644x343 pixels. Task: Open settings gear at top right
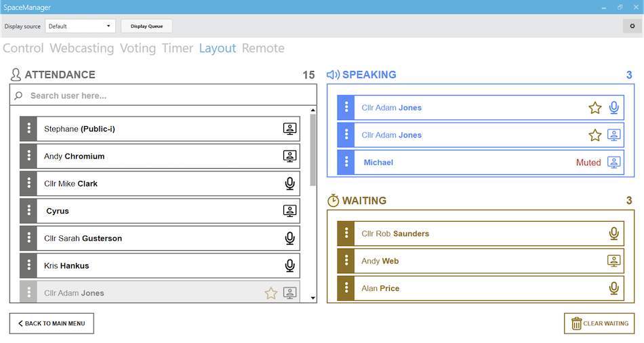(x=632, y=26)
